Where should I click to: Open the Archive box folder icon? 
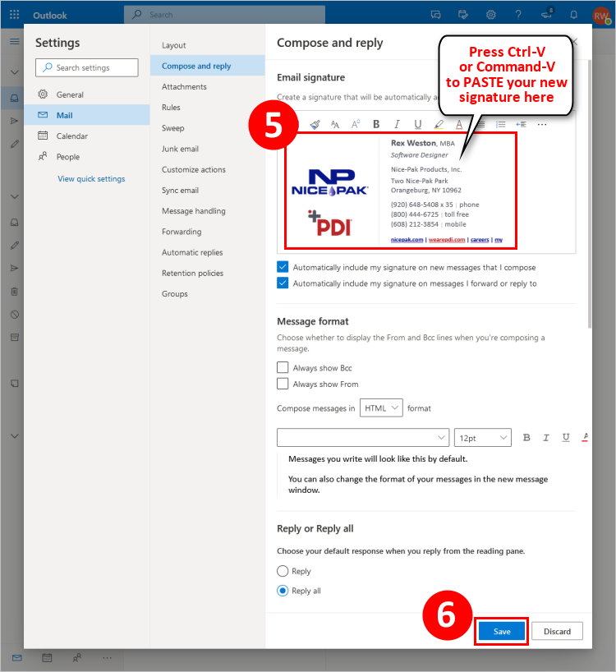[15, 338]
